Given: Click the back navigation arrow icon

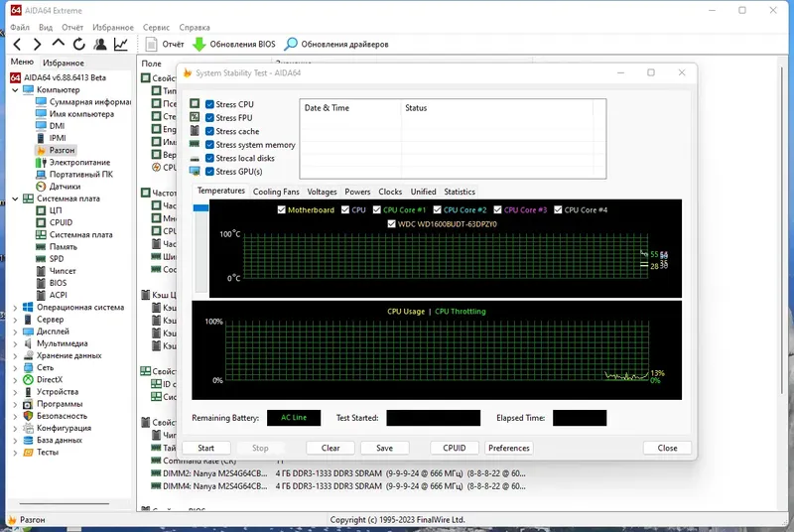Looking at the screenshot, I should [x=17, y=45].
